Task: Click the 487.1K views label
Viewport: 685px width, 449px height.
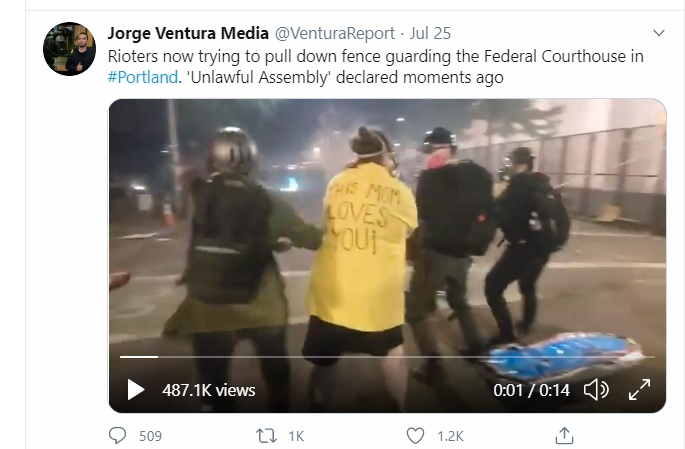Action: click(x=208, y=390)
